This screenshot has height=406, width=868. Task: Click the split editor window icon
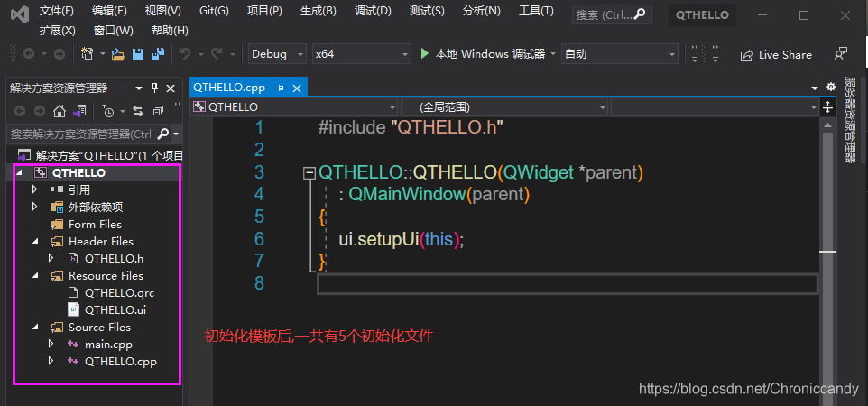tap(827, 106)
